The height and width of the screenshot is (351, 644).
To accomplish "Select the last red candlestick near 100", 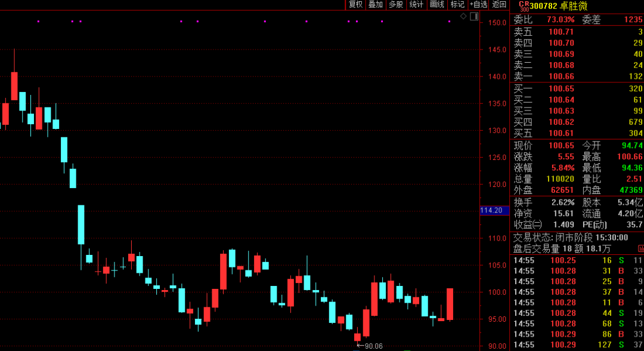I will (x=450, y=304).
